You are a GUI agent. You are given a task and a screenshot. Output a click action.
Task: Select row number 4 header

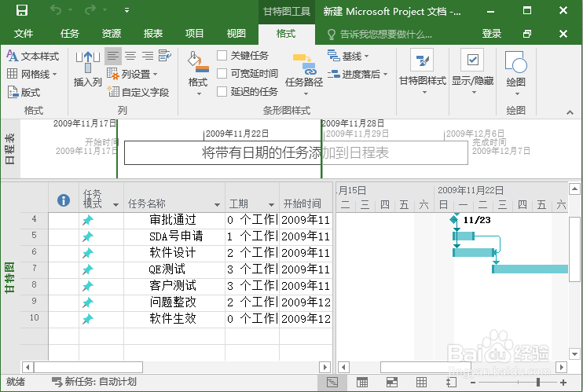point(35,218)
